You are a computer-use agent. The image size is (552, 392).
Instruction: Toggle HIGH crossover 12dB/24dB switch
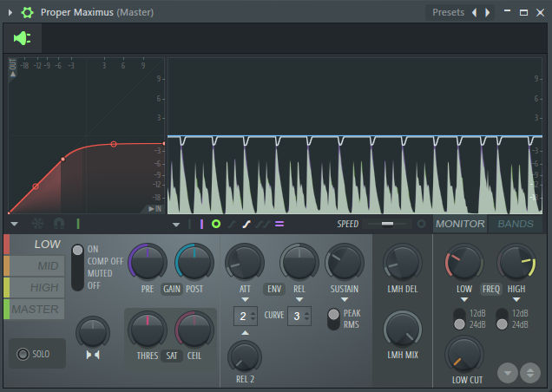coord(502,319)
